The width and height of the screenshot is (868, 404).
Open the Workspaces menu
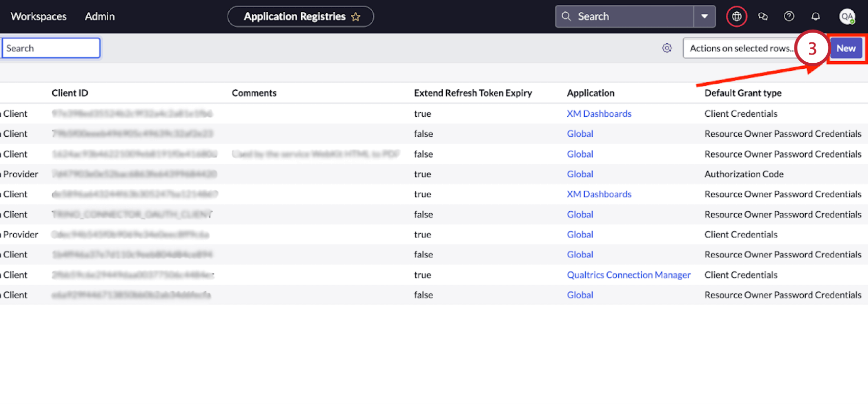pos(39,16)
